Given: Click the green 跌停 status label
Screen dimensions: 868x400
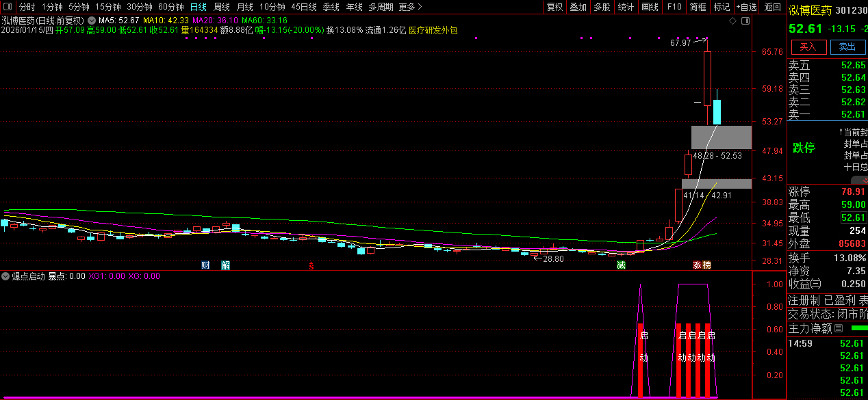Looking at the screenshot, I should click(804, 148).
